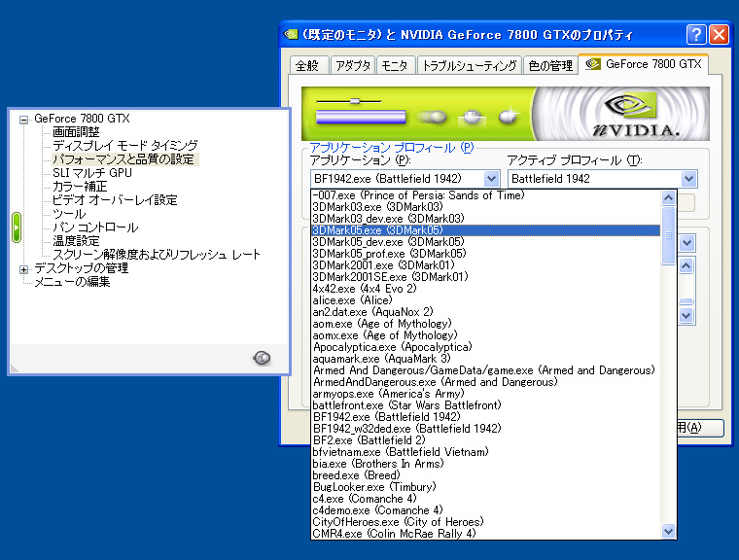Select the デスクトップの管理 tree label
Viewport: 739px width, 560px height.
click(81, 268)
